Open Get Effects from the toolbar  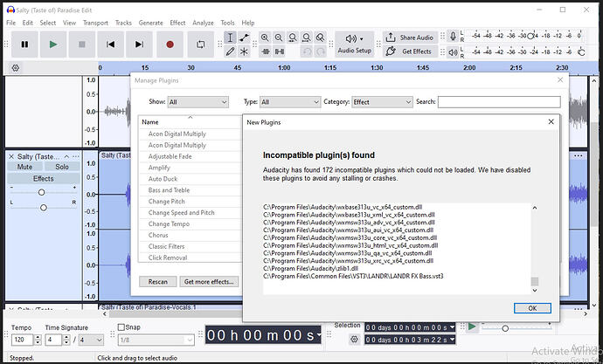(409, 52)
